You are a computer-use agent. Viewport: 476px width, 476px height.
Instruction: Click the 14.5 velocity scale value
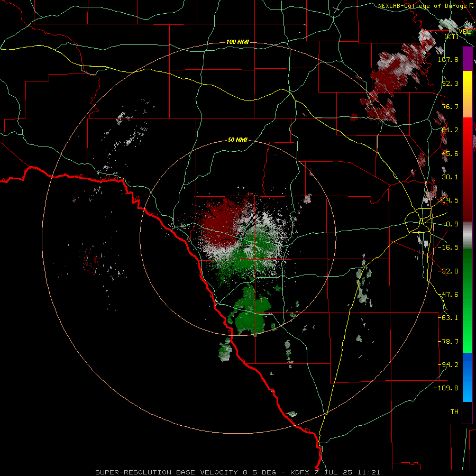[x=450, y=200]
